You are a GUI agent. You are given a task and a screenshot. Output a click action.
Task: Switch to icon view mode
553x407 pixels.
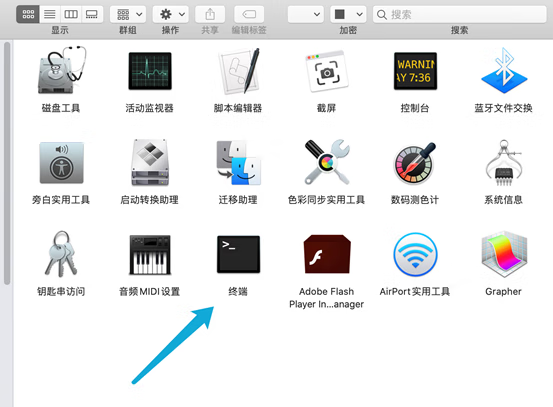coord(28,14)
